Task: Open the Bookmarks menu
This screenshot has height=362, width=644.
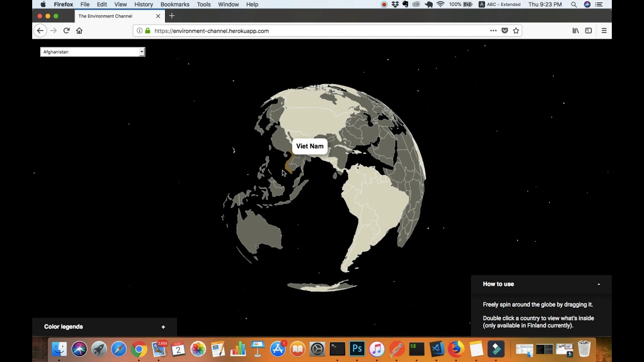Action: click(175, 5)
